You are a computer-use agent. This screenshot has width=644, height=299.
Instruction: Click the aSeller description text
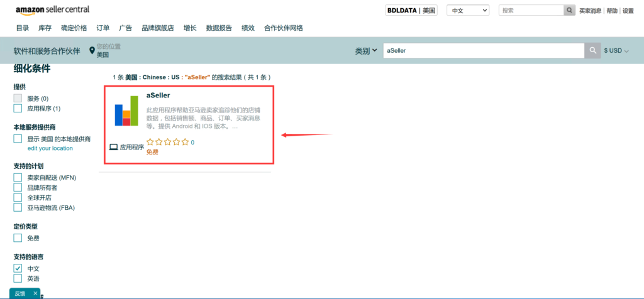[x=204, y=119]
